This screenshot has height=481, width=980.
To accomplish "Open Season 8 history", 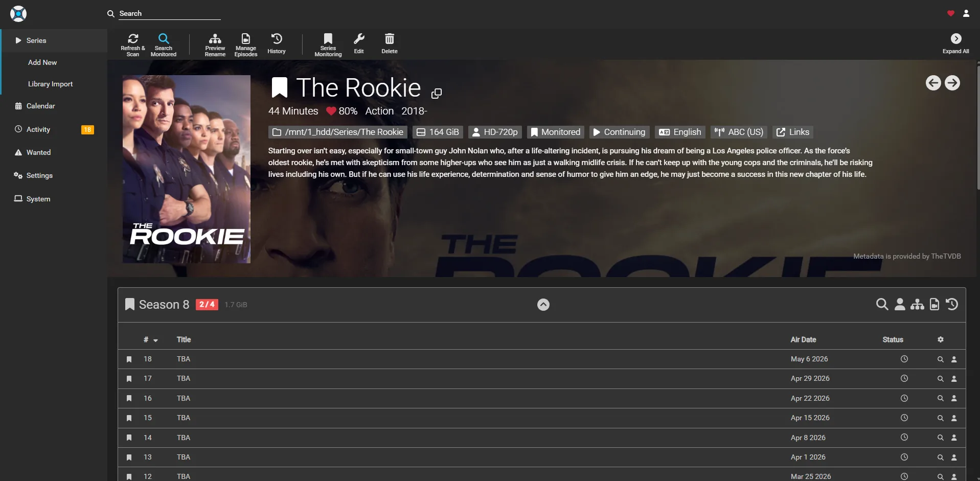I will [x=952, y=305].
